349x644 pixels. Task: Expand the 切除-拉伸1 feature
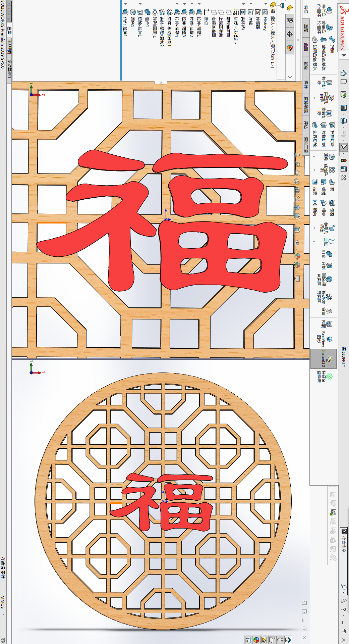pyautogui.click(x=140, y=4)
